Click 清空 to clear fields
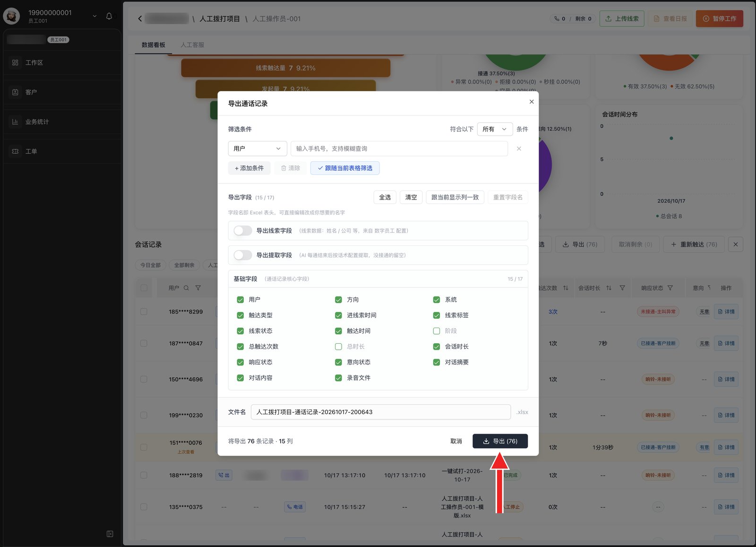The image size is (756, 547). [411, 197]
